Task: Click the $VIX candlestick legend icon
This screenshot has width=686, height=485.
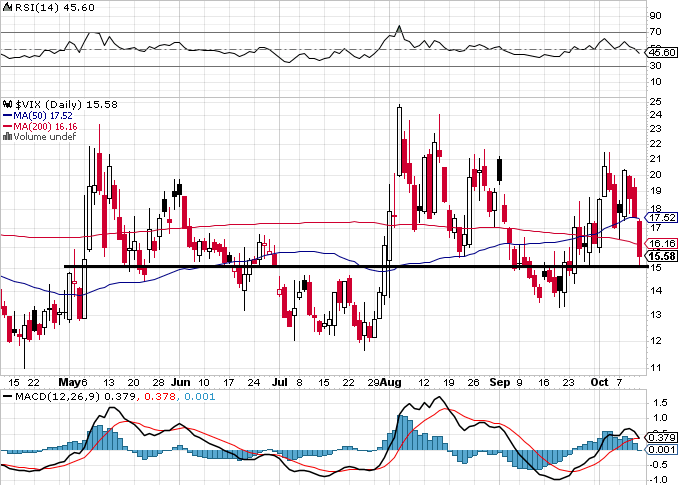Action: [x=6, y=103]
